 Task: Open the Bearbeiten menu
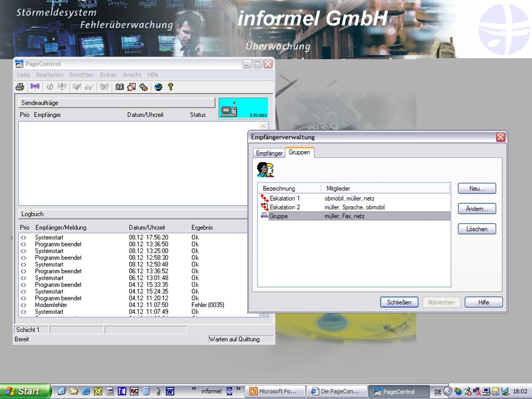click(49, 75)
